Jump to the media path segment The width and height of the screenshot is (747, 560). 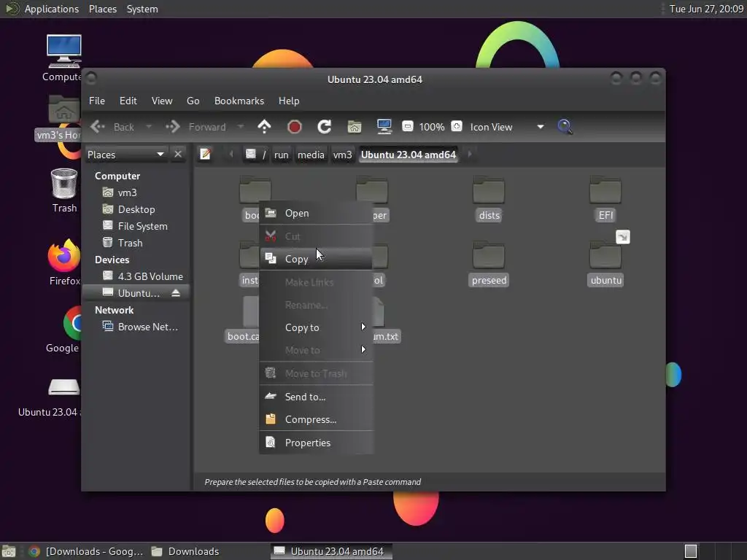[311, 155]
